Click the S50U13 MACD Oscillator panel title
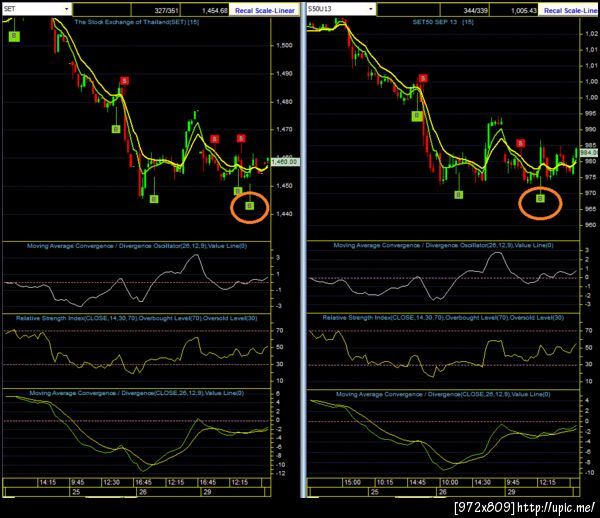 click(443, 245)
